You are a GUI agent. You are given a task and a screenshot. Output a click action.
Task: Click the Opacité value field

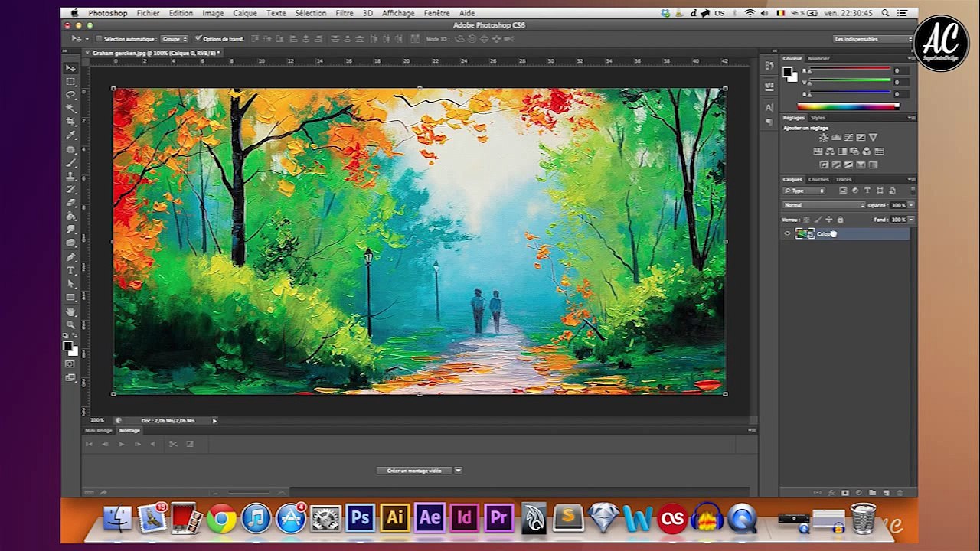[897, 205]
